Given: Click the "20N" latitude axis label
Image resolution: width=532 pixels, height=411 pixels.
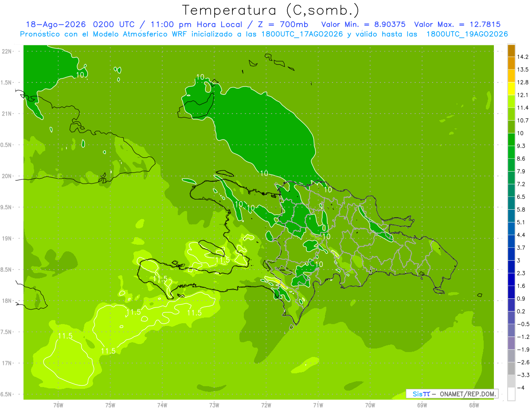Looking at the screenshot, I should pos(7,176).
